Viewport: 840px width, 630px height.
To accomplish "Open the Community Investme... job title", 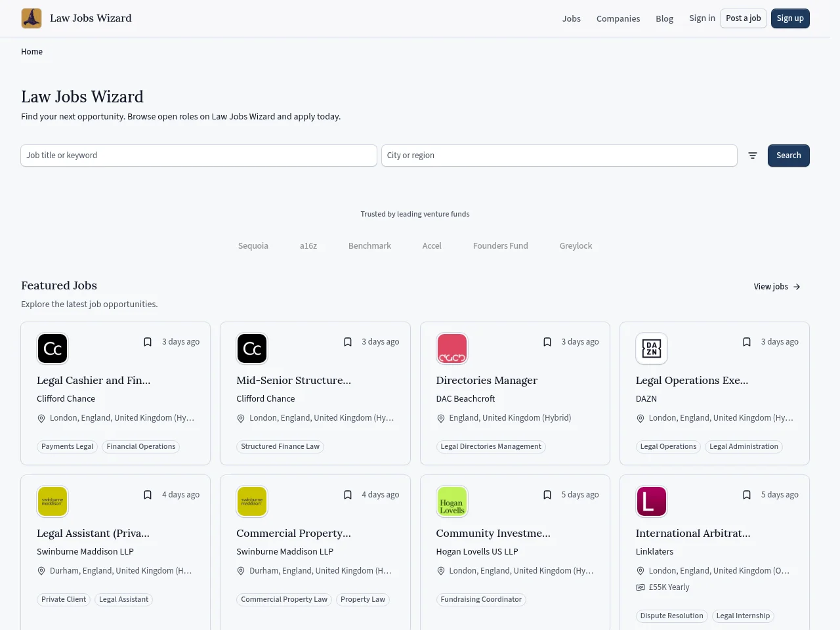I will point(493,534).
